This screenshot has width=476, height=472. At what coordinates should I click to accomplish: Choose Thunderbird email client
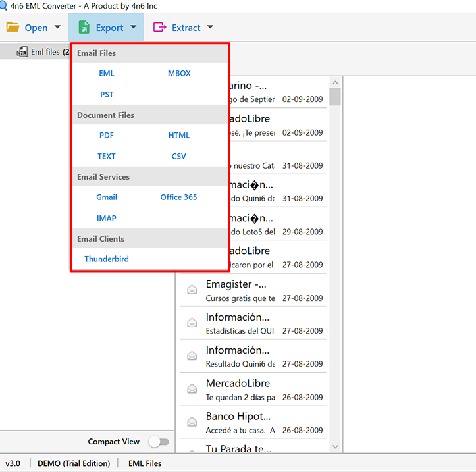click(x=107, y=259)
